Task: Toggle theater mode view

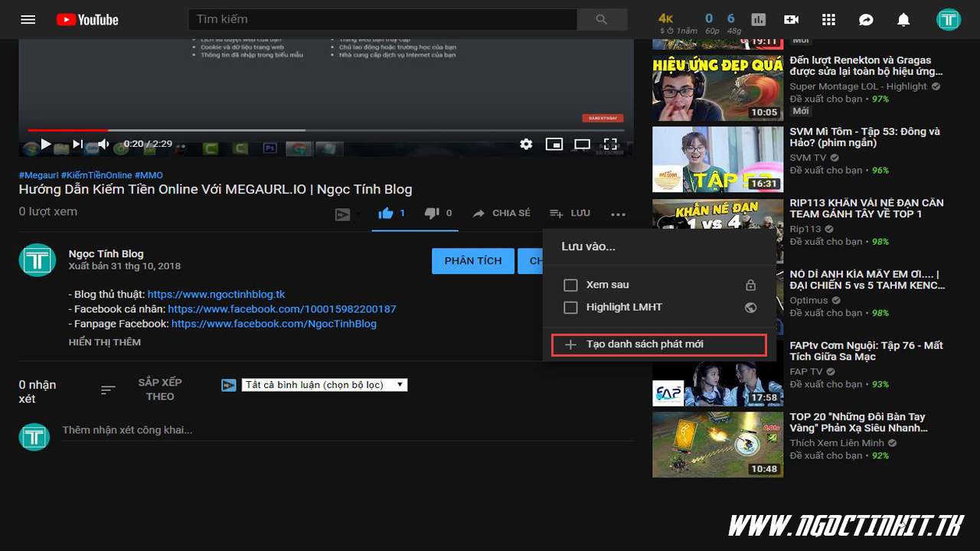Action: click(x=583, y=143)
